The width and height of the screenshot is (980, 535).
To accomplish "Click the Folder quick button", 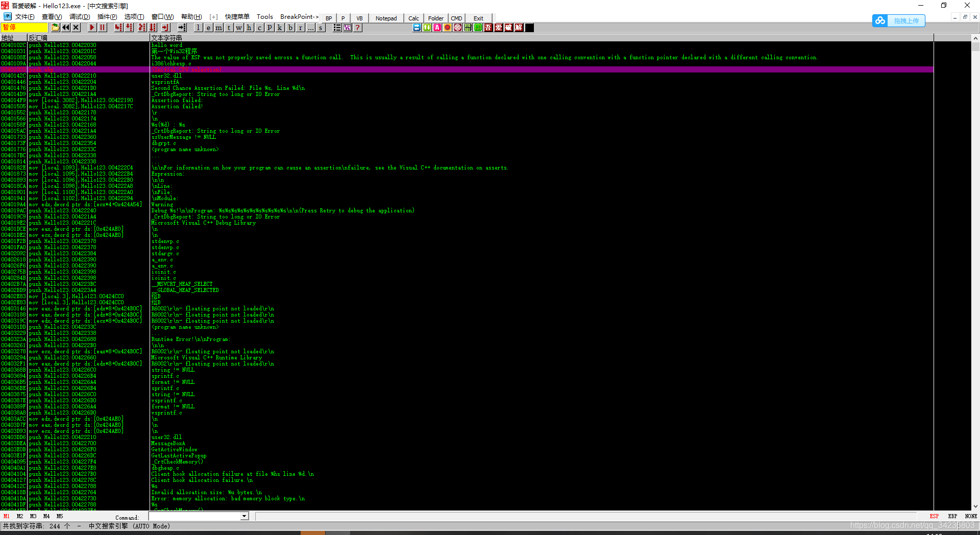I will [436, 18].
